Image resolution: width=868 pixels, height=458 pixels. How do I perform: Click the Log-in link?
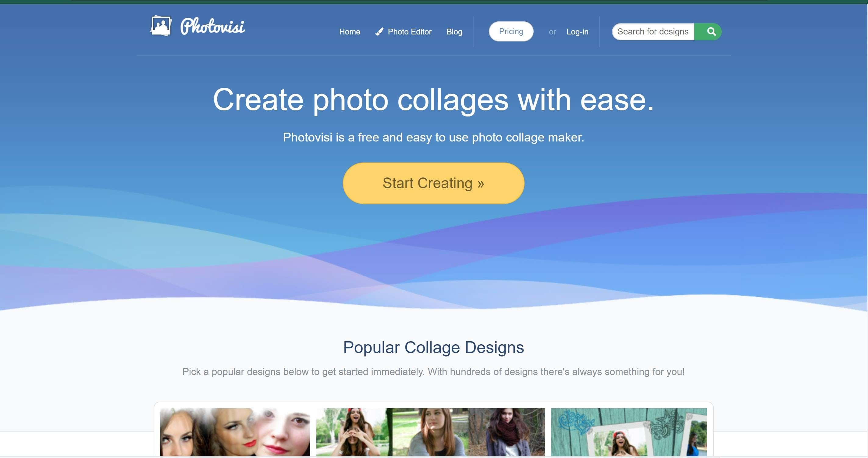click(x=577, y=32)
